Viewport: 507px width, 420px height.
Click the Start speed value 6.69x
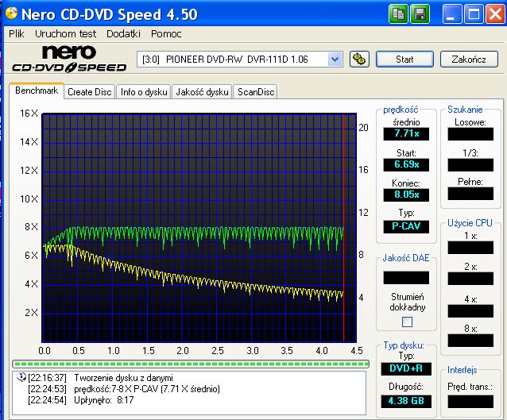pos(406,164)
